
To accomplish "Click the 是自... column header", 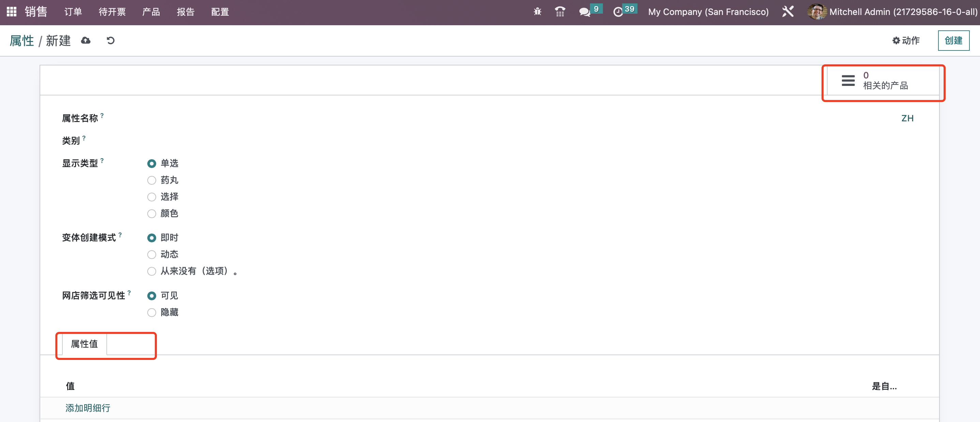I will [884, 386].
